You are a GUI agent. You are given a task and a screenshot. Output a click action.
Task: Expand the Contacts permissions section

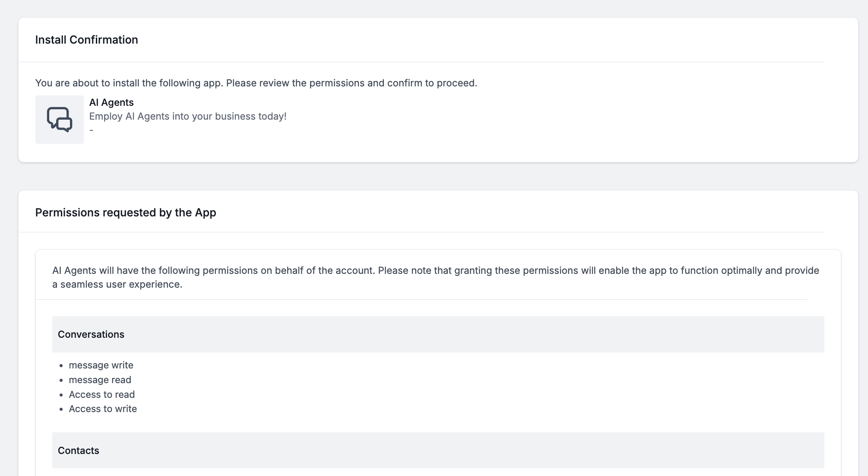pos(78,451)
